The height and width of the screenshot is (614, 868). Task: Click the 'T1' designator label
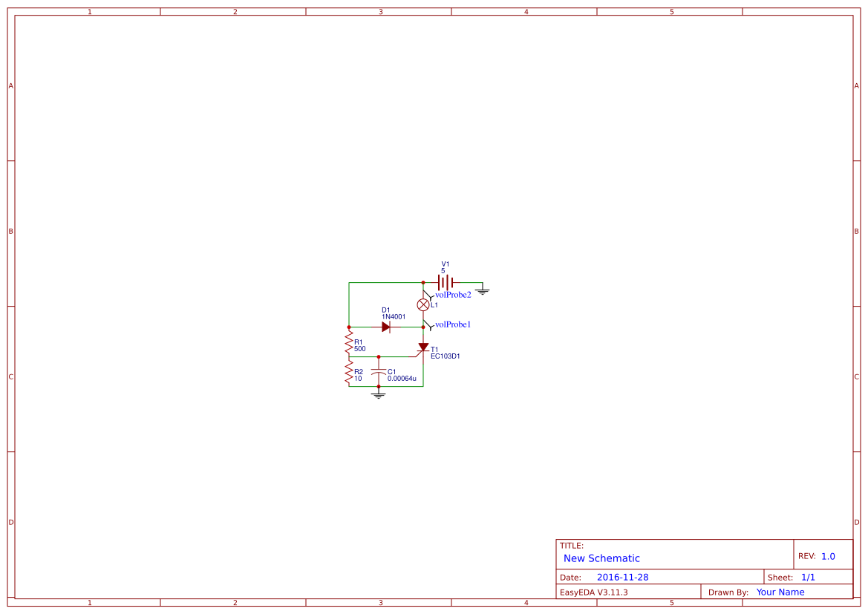point(434,350)
